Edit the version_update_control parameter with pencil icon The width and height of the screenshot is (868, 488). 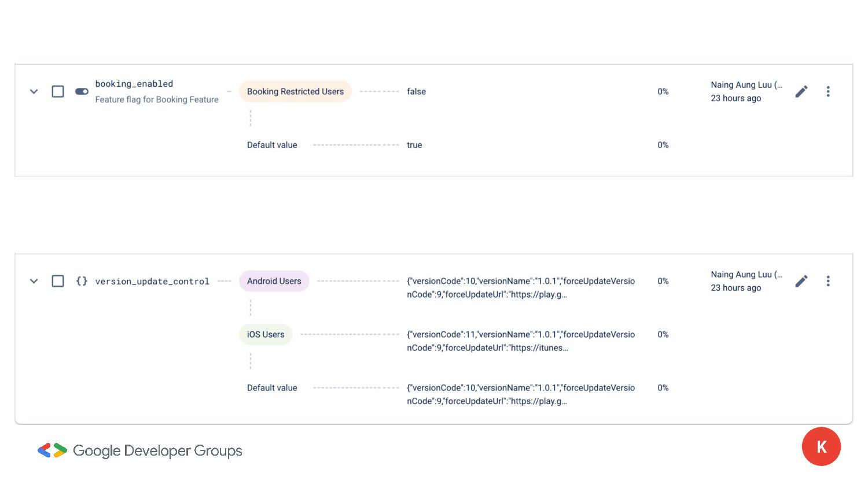click(x=801, y=281)
